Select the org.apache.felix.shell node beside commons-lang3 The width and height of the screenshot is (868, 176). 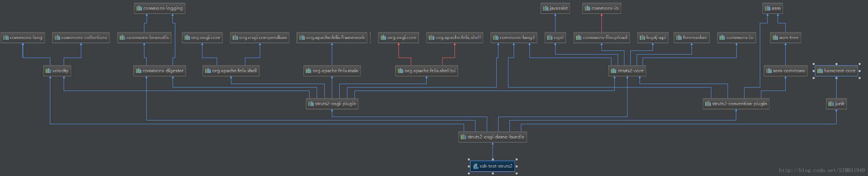tap(455, 38)
